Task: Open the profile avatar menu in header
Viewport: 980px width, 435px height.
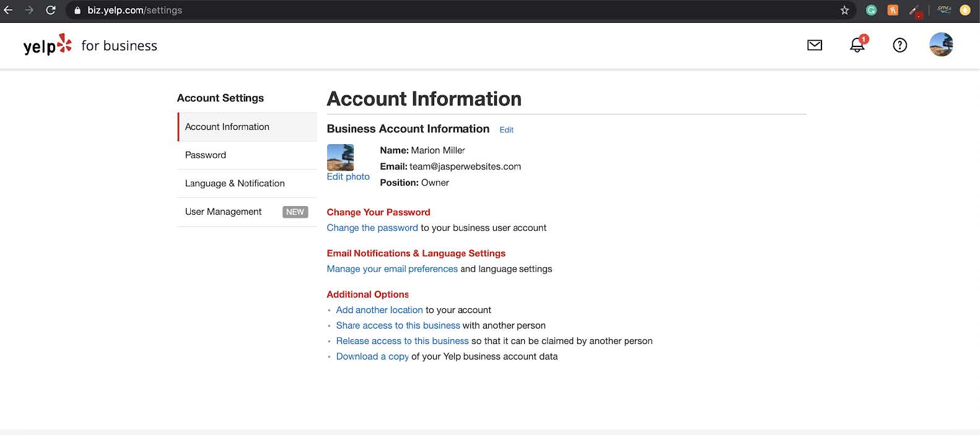Action: pyautogui.click(x=941, y=45)
